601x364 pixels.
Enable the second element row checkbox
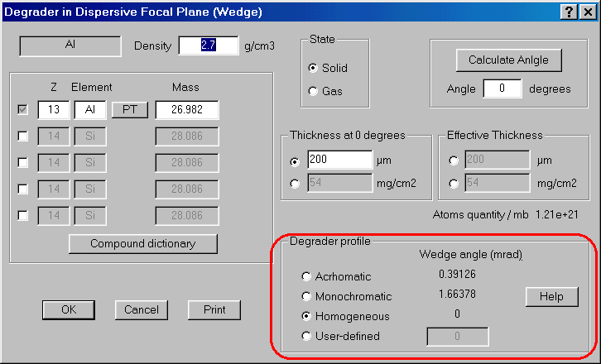[23, 136]
